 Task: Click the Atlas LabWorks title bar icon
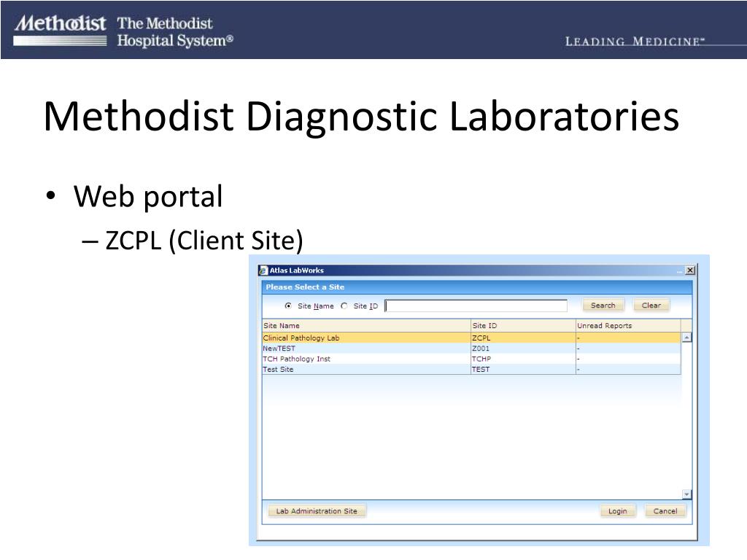tap(263, 271)
